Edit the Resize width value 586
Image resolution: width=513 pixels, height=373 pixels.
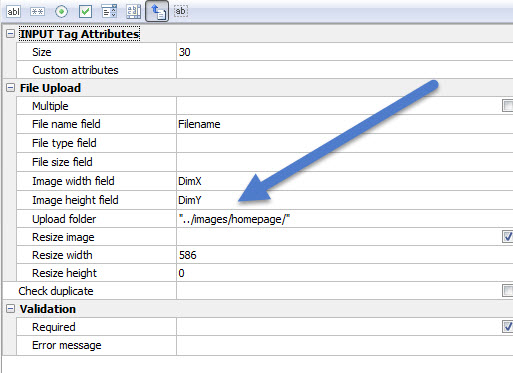[345, 255]
